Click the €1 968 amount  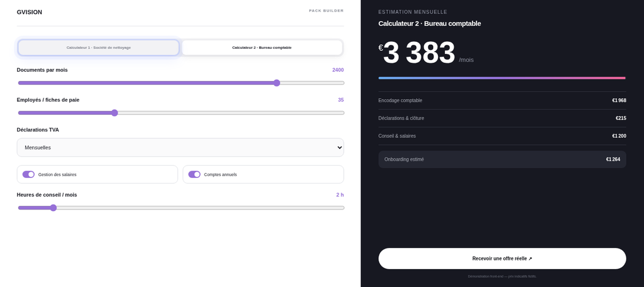coord(619,100)
